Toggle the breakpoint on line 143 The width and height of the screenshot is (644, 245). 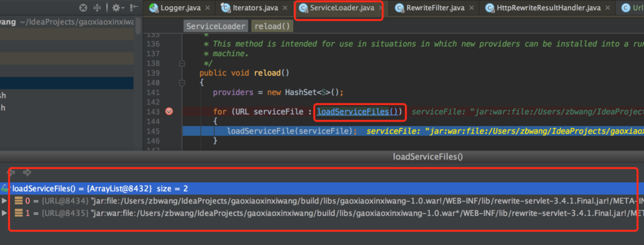coord(169,111)
